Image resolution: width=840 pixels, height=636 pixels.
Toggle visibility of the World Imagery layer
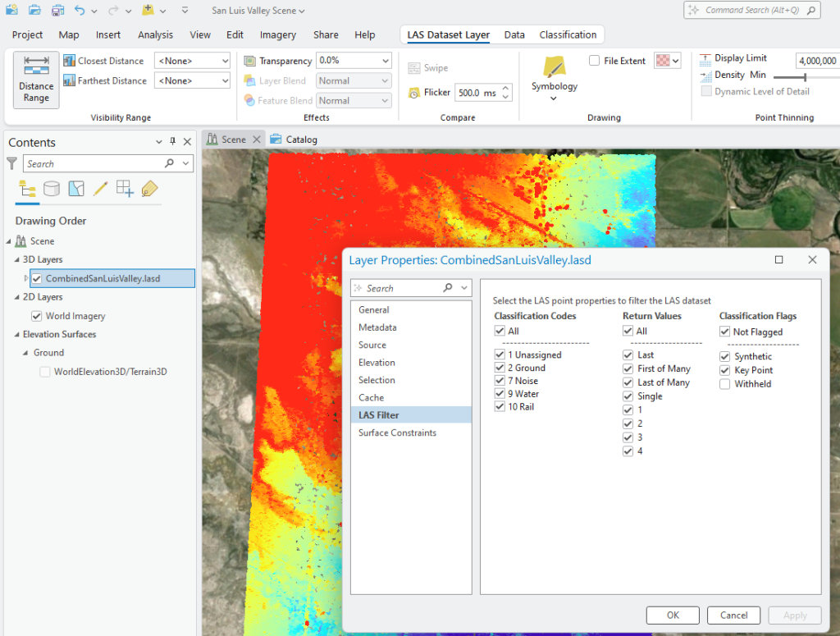pyautogui.click(x=38, y=315)
